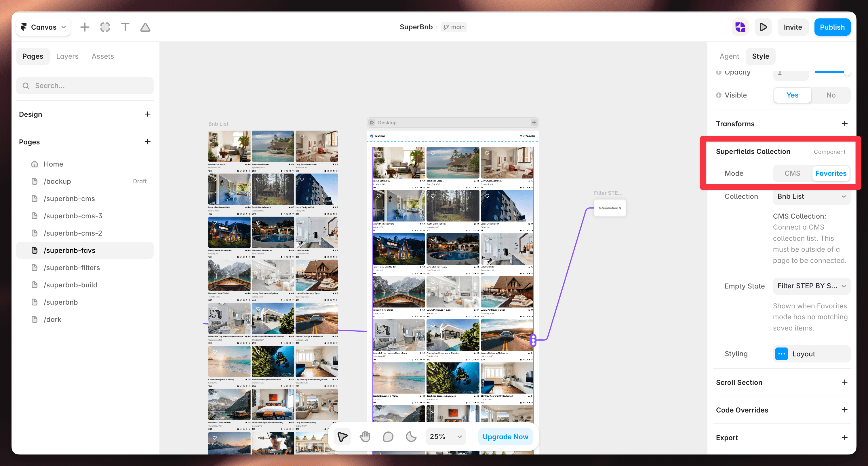The image size is (868, 466).
Task: Click the SuperBnb project title
Action: coord(416,27)
